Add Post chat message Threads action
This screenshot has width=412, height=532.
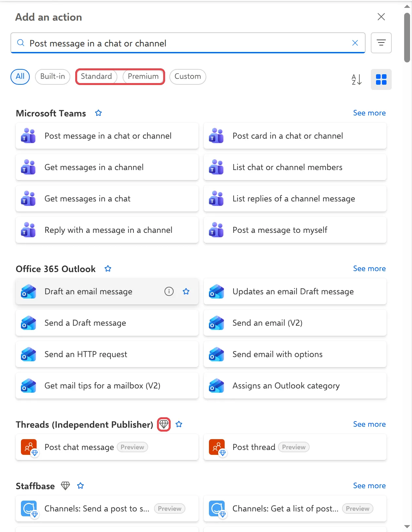pyautogui.click(x=107, y=447)
